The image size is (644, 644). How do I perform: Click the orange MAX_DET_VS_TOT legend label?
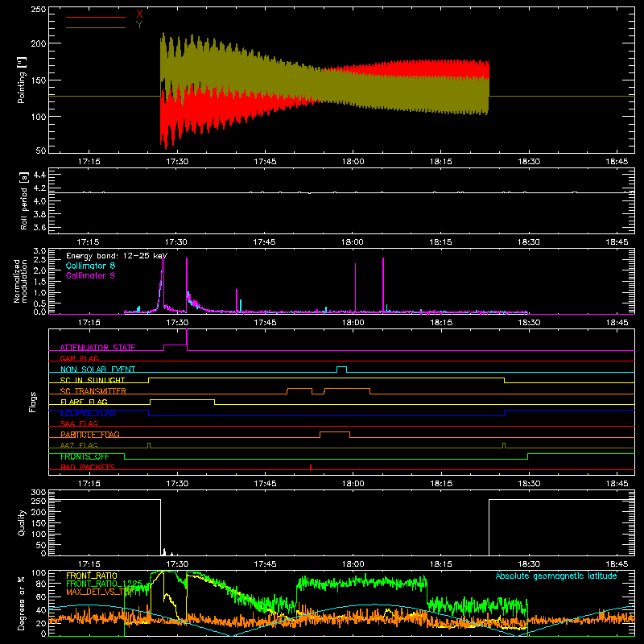tap(99, 592)
